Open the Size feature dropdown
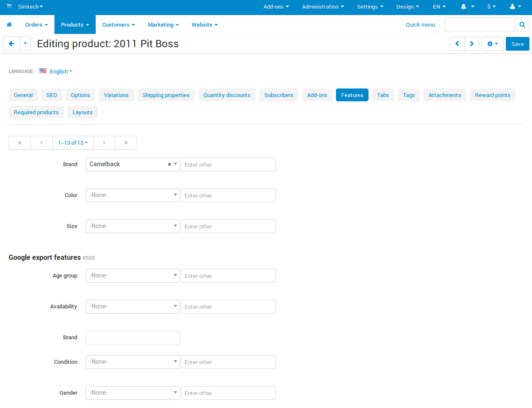The image size is (532, 408). [133, 226]
